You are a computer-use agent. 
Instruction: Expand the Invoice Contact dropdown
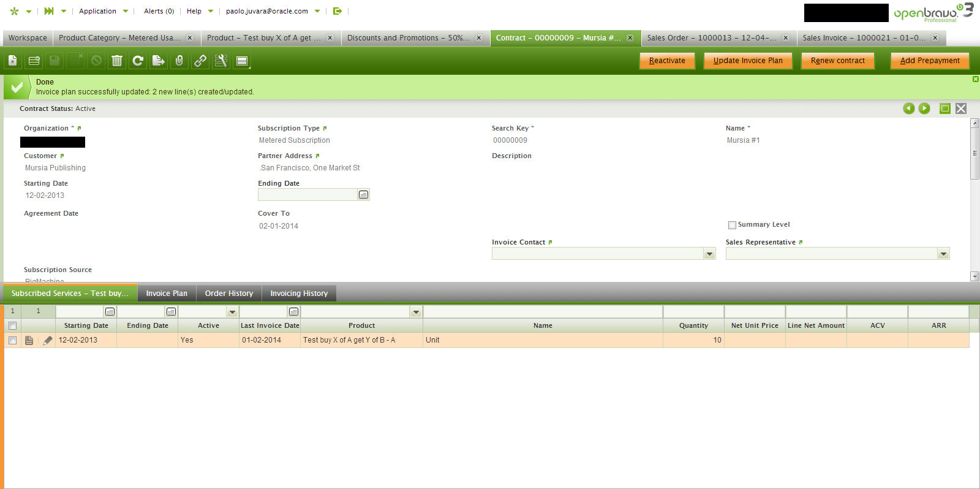[709, 254]
